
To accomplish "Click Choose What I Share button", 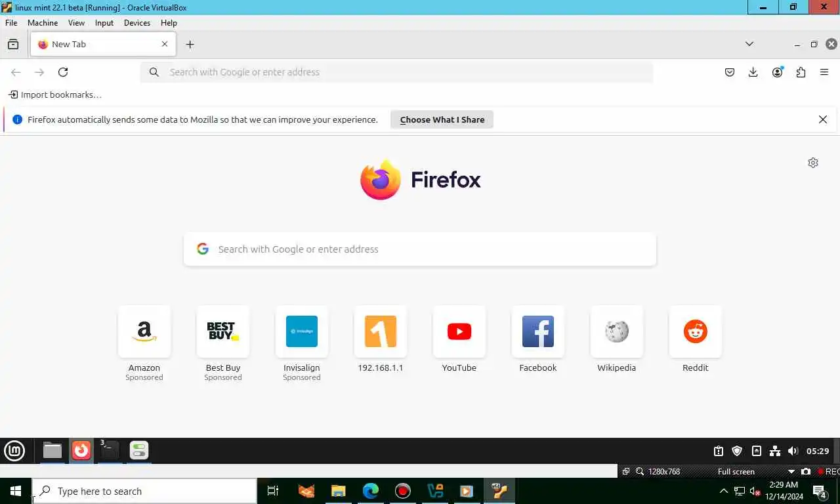I will [442, 119].
